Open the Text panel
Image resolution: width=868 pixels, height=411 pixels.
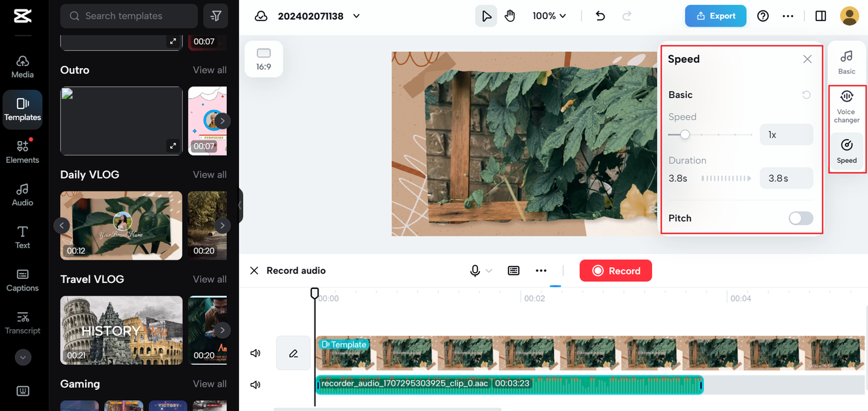[x=22, y=237]
